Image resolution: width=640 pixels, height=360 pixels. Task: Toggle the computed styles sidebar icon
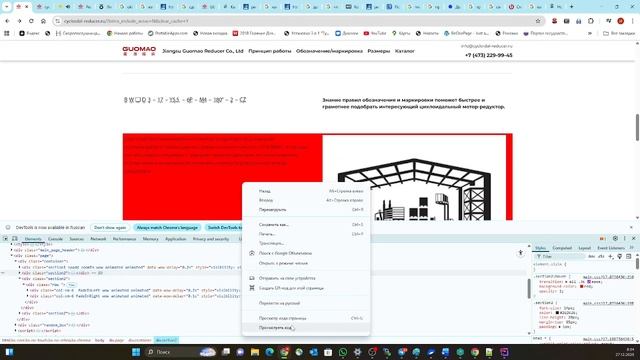click(629, 256)
